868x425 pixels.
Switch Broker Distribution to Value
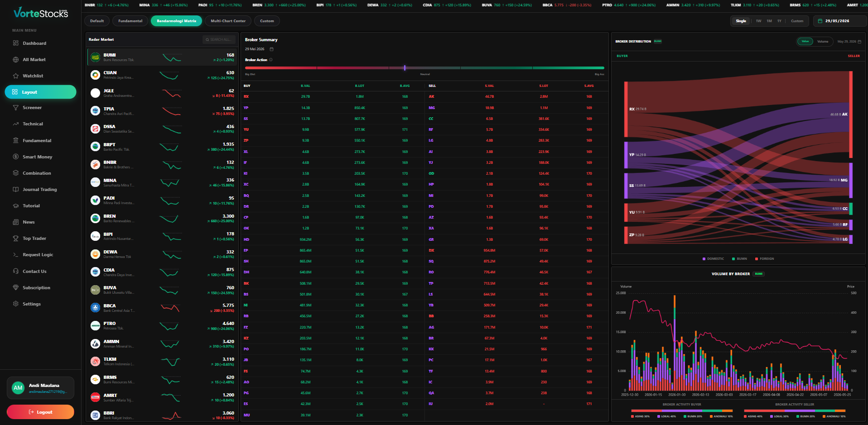[805, 41]
